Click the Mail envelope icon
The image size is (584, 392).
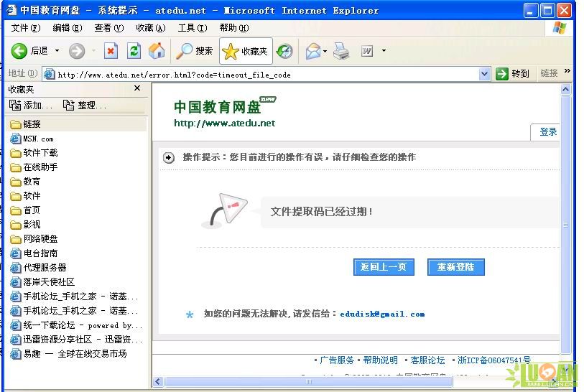coord(313,51)
